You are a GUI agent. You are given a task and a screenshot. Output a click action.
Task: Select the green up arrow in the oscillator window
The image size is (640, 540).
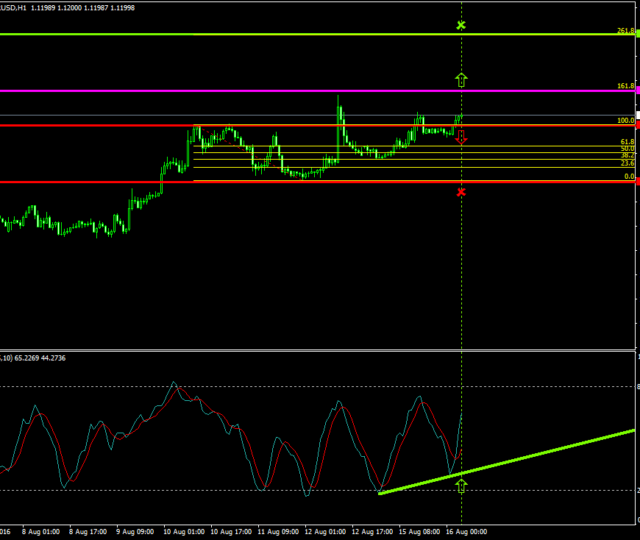pos(461,487)
